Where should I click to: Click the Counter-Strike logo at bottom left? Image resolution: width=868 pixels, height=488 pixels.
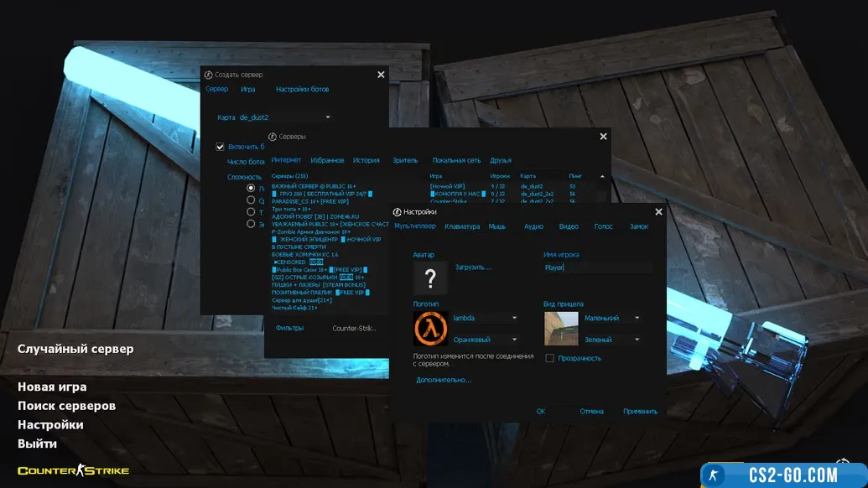[73, 470]
